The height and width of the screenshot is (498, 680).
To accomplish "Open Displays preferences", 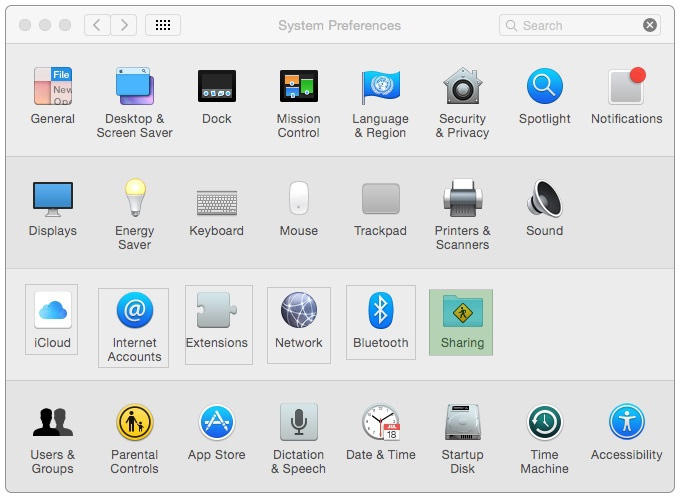I will point(52,209).
